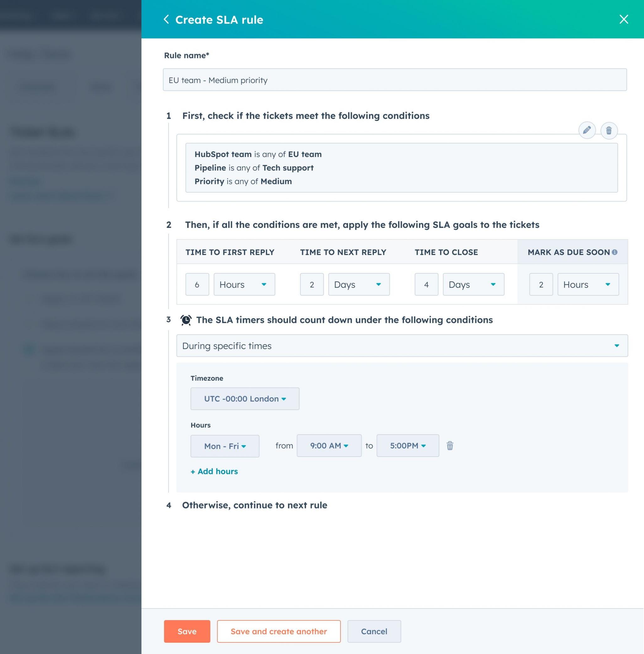Open the During specific times dropdown
Viewport: 644px width, 654px height.
402,346
